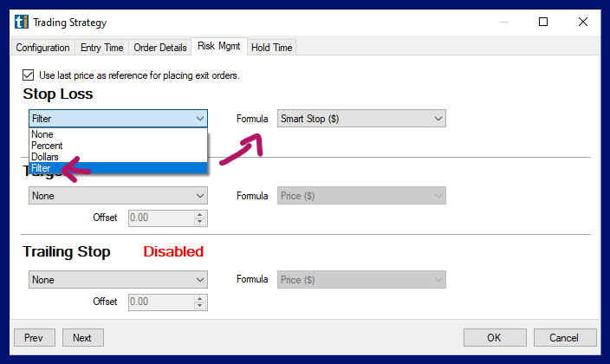Click the Next button
610x364 pixels.
tap(82, 338)
